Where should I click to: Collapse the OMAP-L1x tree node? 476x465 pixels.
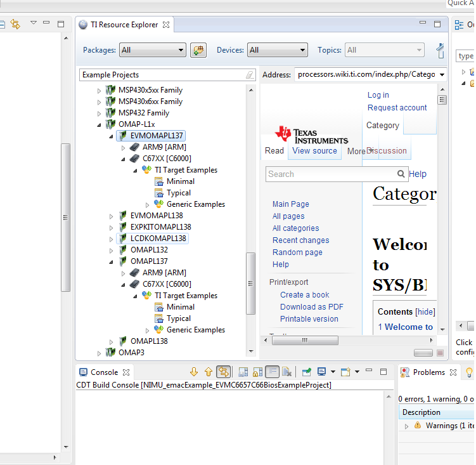click(99, 124)
